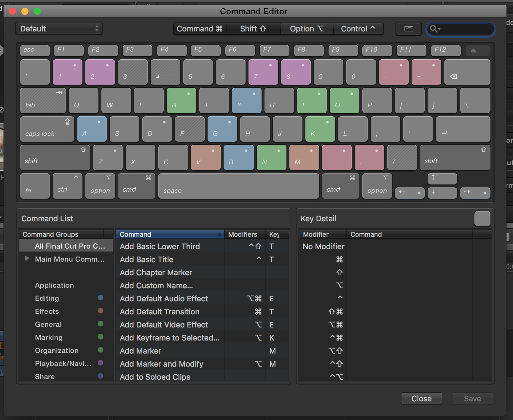Click the delete backspace key
513x420 pixels.
coord(467,72)
